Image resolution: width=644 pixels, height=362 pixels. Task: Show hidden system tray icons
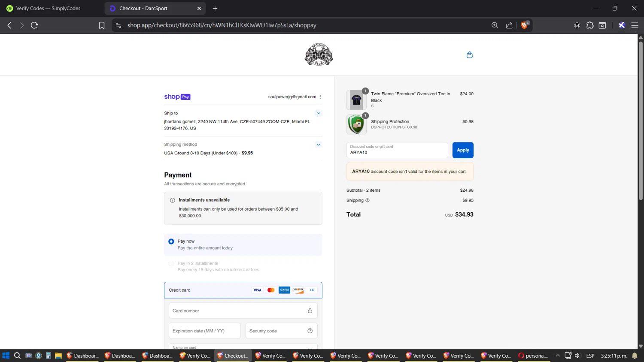pyautogui.click(x=558, y=356)
